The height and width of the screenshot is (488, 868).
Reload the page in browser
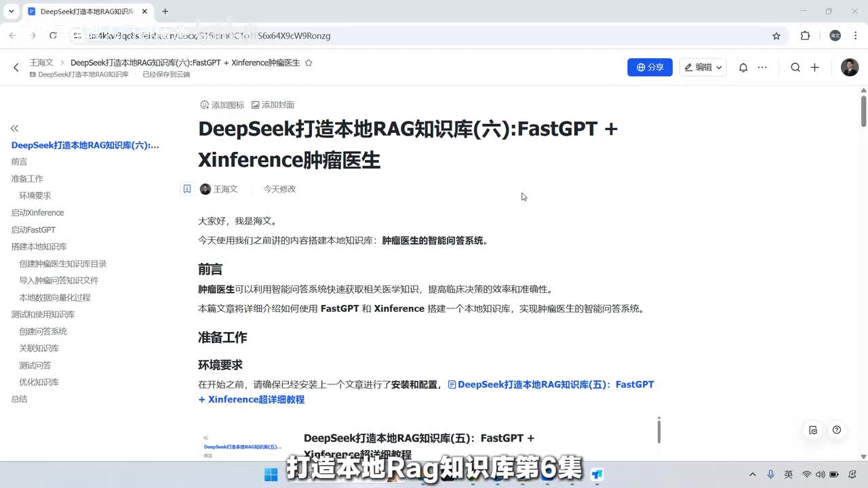point(53,36)
